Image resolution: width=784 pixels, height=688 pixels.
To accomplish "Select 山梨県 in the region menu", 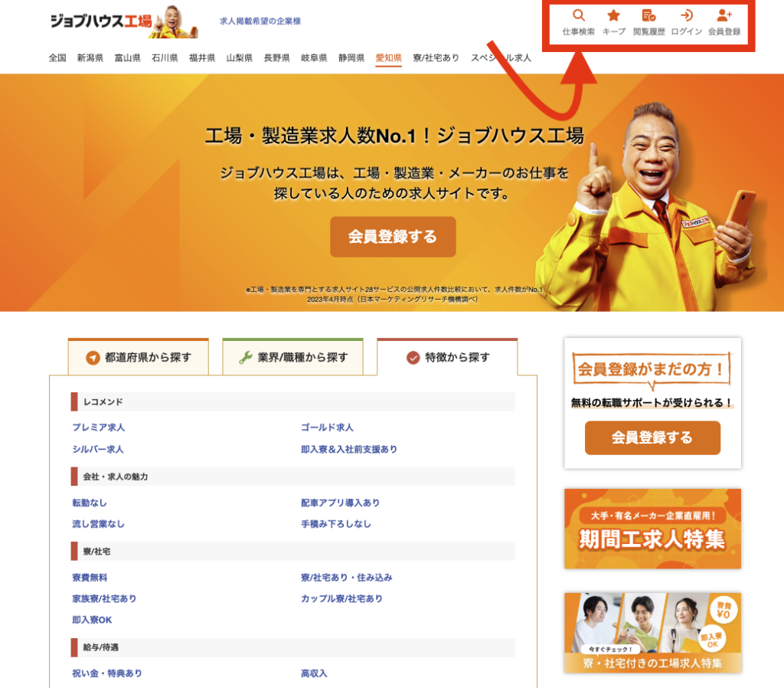I will tap(240, 57).
